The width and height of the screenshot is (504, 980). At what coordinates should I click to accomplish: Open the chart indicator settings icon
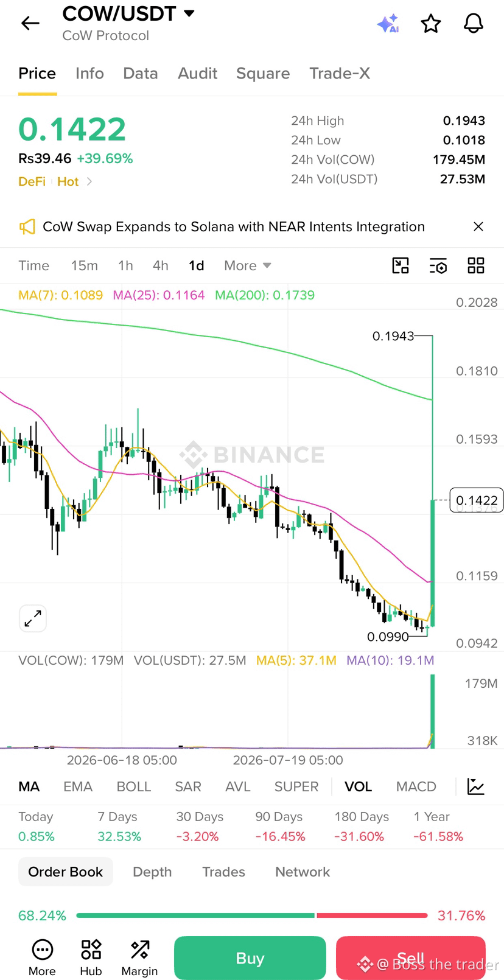point(438,265)
